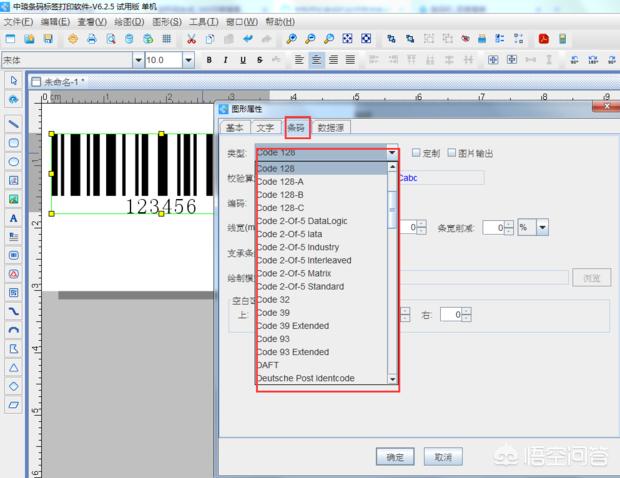Screen dimensions: 620x478
Task: Select the ellipse drawing tool
Action: click(x=14, y=162)
